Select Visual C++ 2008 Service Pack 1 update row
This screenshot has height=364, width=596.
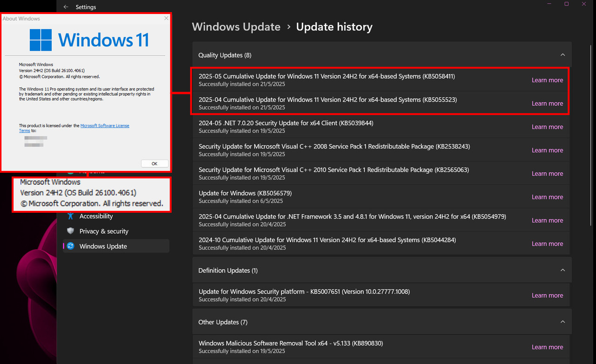tap(382, 150)
